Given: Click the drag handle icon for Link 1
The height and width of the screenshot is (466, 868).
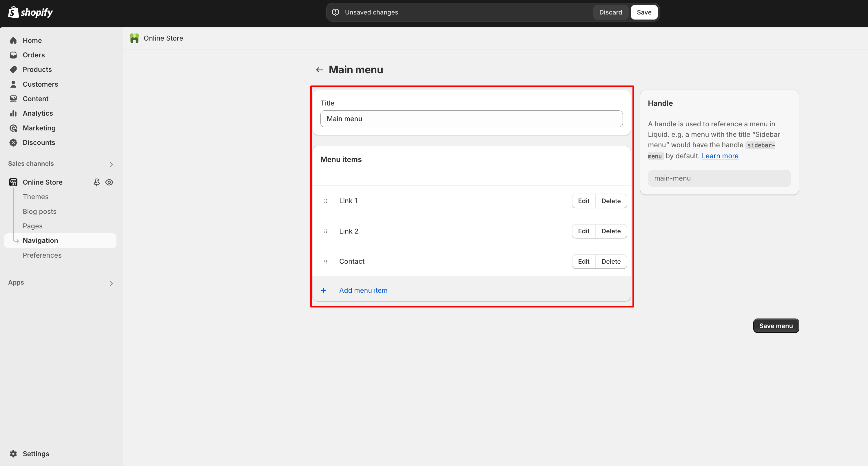Looking at the screenshot, I should [x=325, y=201].
